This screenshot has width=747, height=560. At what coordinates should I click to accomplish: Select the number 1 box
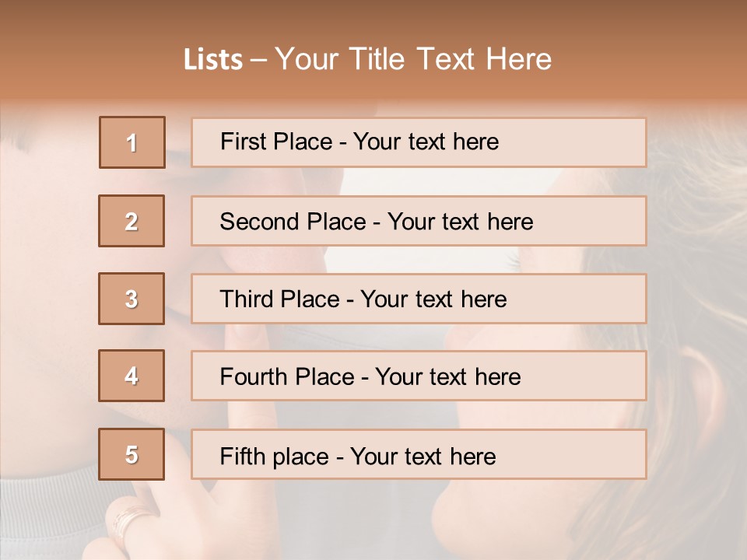pyautogui.click(x=132, y=142)
